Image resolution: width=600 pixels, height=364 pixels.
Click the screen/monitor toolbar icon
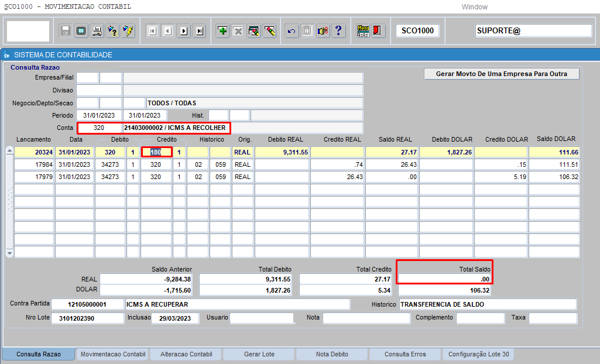click(81, 30)
